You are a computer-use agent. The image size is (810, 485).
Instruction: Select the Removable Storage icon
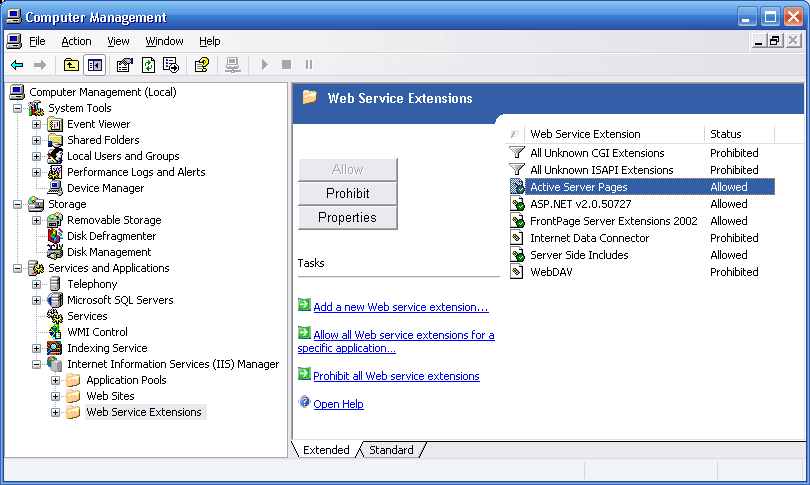click(x=55, y=220)
